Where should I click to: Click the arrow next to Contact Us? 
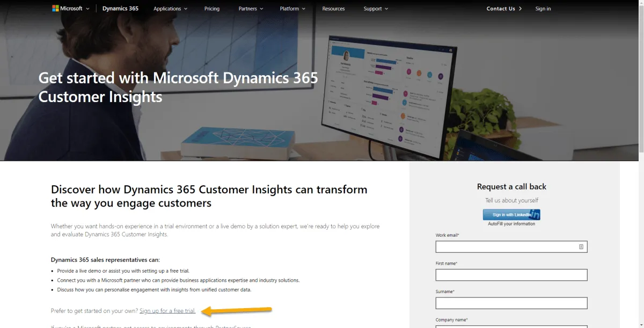coord(520,9)
